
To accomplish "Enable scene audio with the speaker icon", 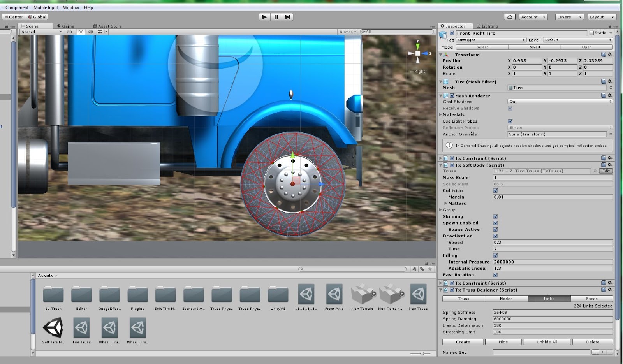I will [x=90, y=32].
